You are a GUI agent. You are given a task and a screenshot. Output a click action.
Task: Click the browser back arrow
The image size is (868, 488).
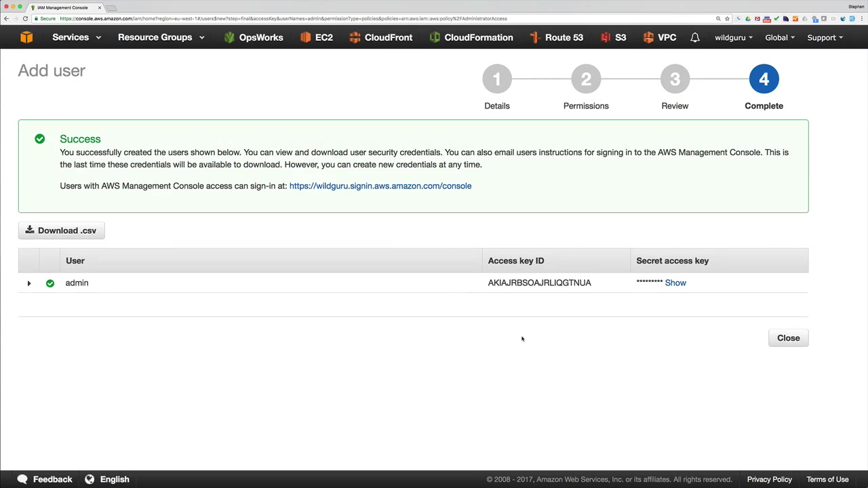tap(6, 18)
